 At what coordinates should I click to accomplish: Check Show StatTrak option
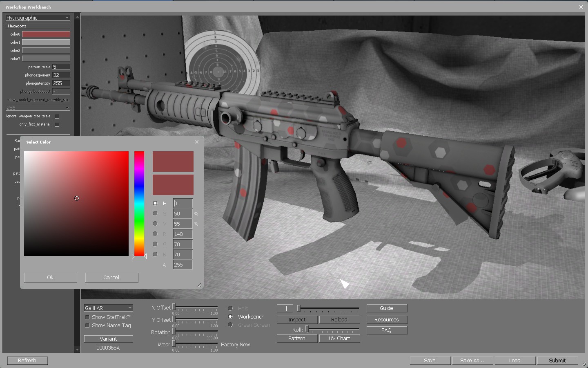click(x=87, y=317)
